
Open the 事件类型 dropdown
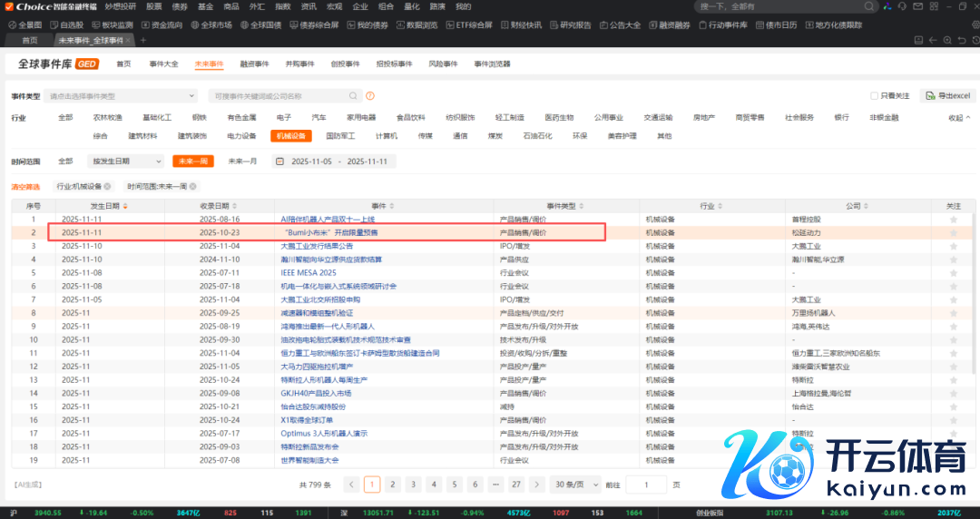tap(122, 96)
